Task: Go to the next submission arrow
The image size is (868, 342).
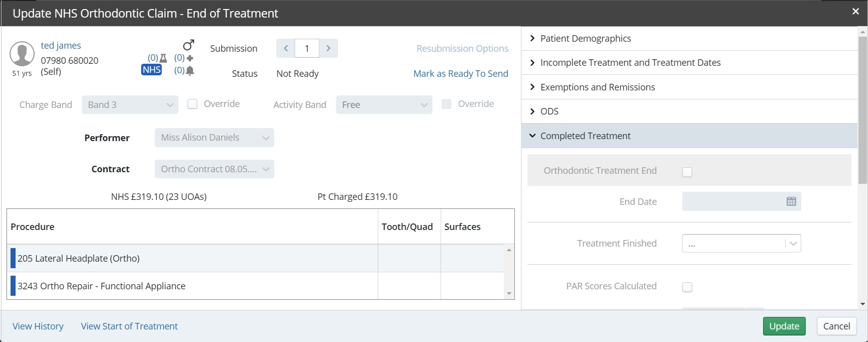Action: (x=329, y=48)
